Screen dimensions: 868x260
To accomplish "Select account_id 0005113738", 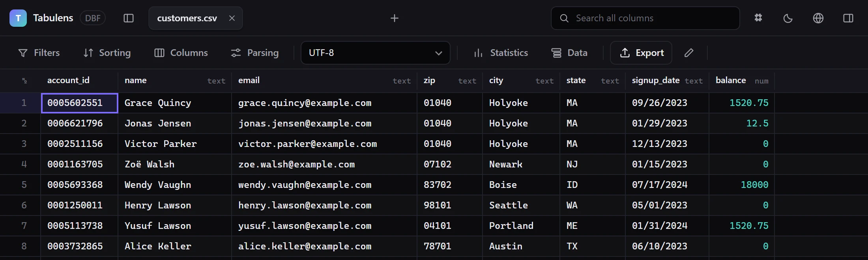I will tap(79, 226).
